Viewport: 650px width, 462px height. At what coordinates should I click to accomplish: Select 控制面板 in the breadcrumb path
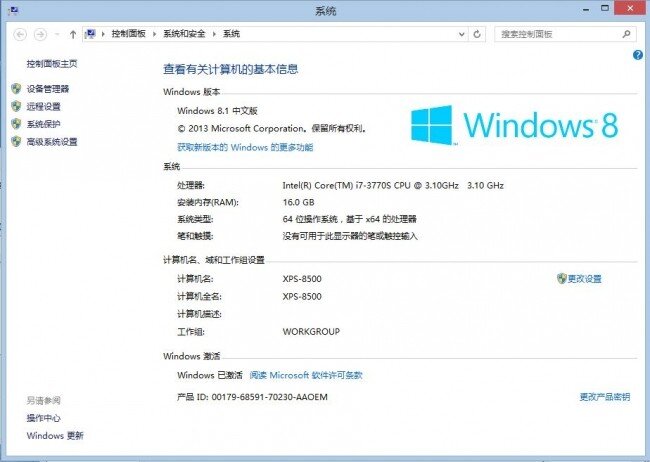point(129,34)
